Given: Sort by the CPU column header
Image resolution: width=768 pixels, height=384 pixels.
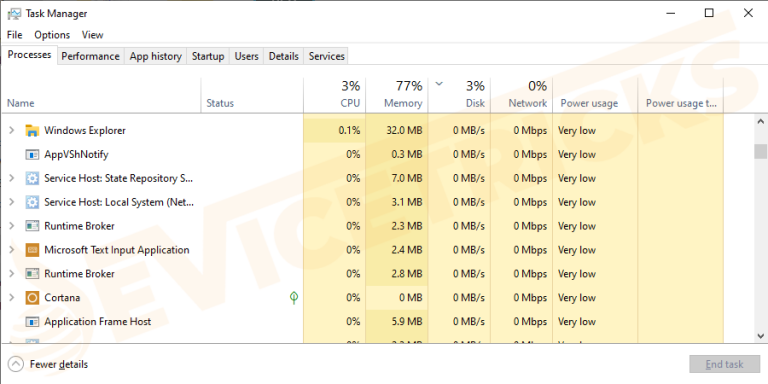Looking at the screenshot, I should [335, 95].
